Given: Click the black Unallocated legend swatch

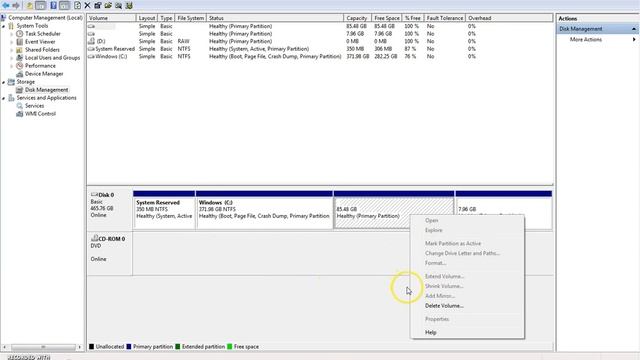Looking at the screenshot, I should (x=91, y=347).
